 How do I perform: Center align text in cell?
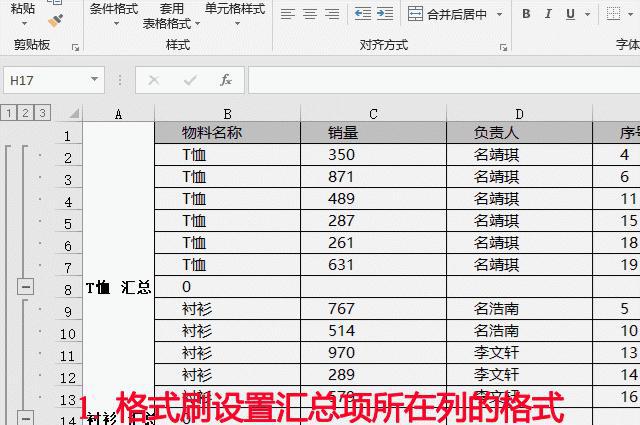(310, 14)
